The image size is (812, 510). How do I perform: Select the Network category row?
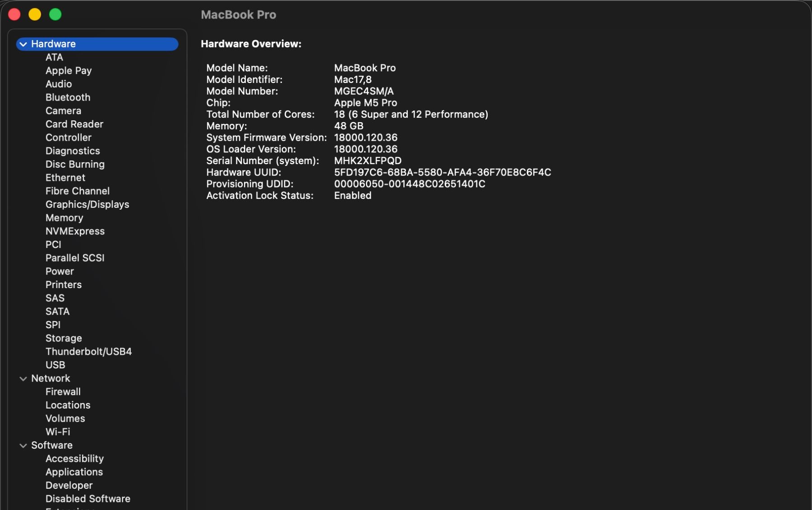point(97,378)
